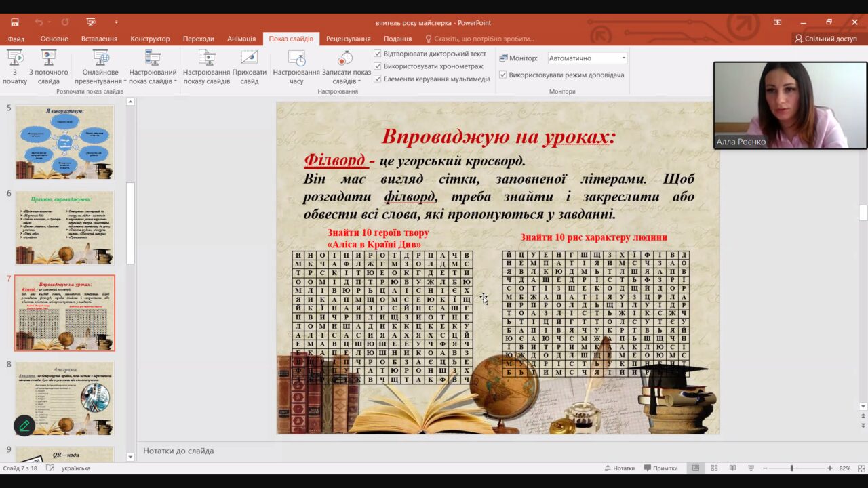The image size is (868, 488).
Task: Open Онлайнове презентування option
Action: click(x=101, y=67)
